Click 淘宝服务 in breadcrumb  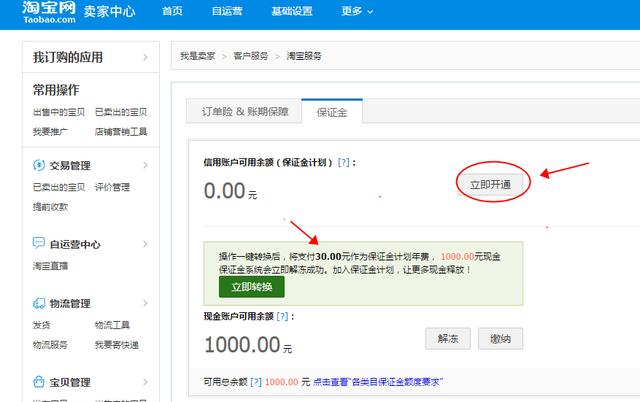coord(304,56)
